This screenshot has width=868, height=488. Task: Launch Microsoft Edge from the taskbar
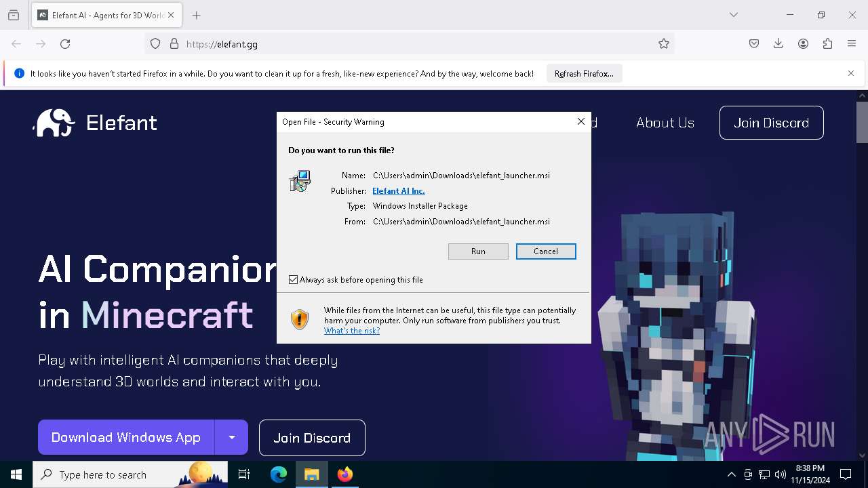click(x=279, y=474)
